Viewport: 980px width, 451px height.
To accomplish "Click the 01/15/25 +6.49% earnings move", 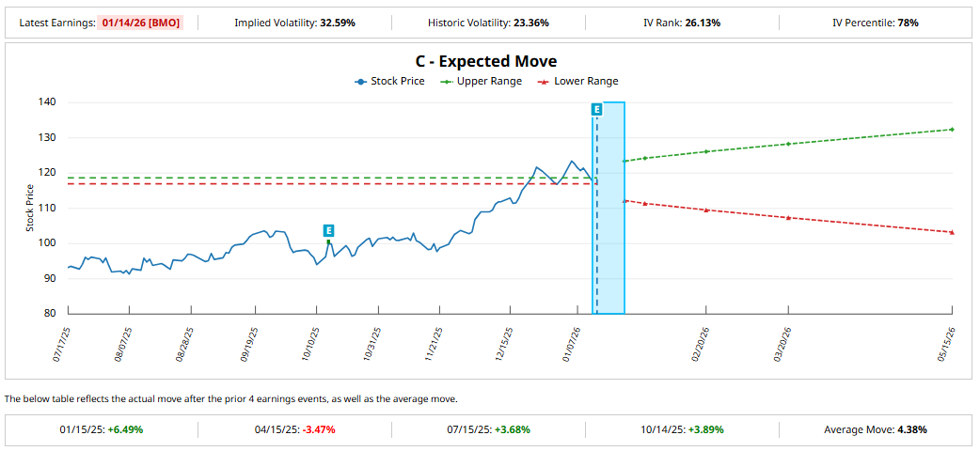I will click(x=101, y=429).
